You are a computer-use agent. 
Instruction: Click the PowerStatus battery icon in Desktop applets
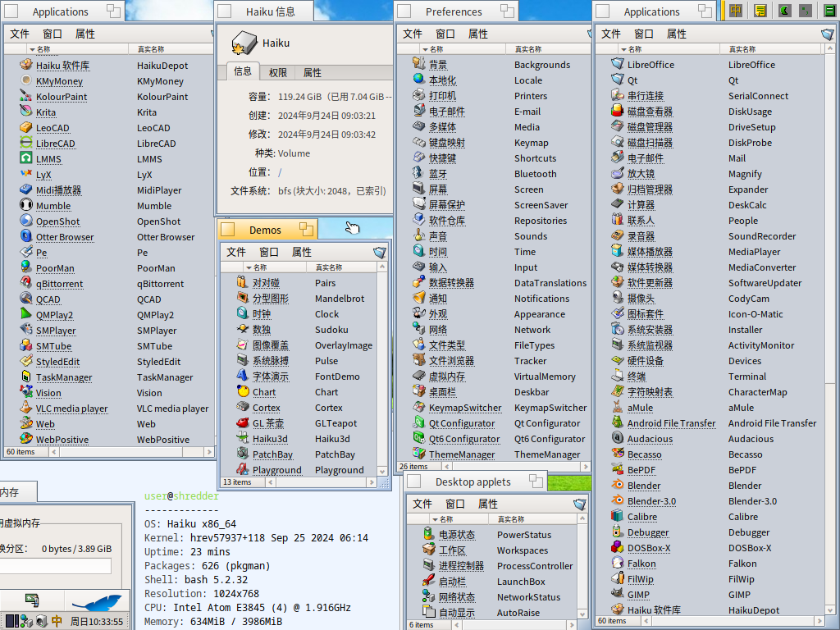(428, 533)
